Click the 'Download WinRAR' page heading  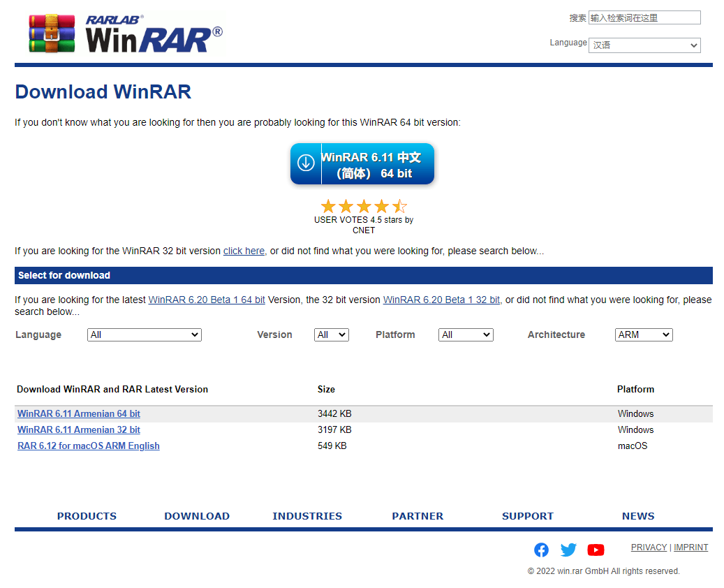pos(103,91)
